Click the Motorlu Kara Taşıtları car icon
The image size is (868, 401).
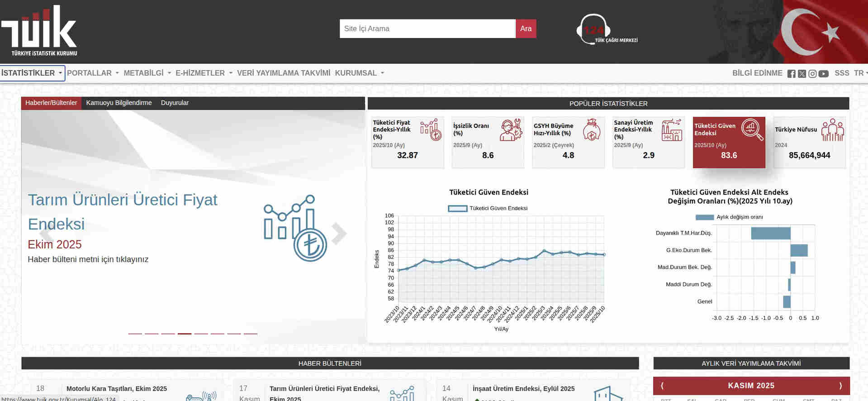point(202,396)
